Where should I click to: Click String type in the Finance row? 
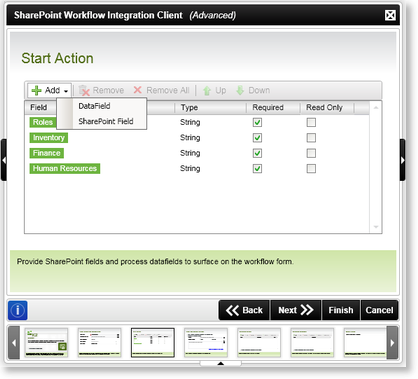point(190,153)
